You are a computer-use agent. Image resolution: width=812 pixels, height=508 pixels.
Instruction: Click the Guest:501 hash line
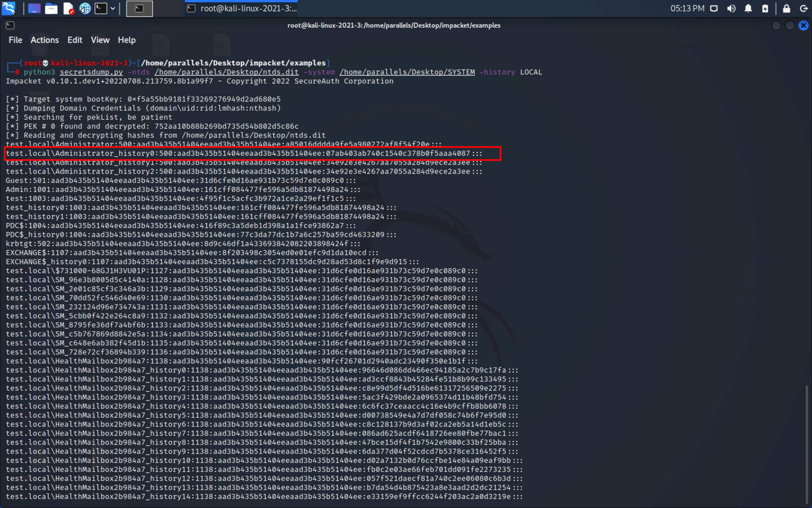(x=180, y=180)
